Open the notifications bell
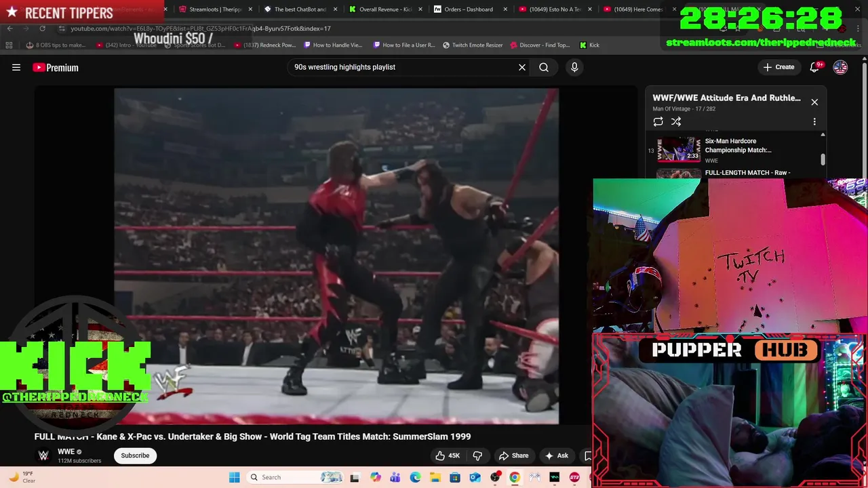 815,67
